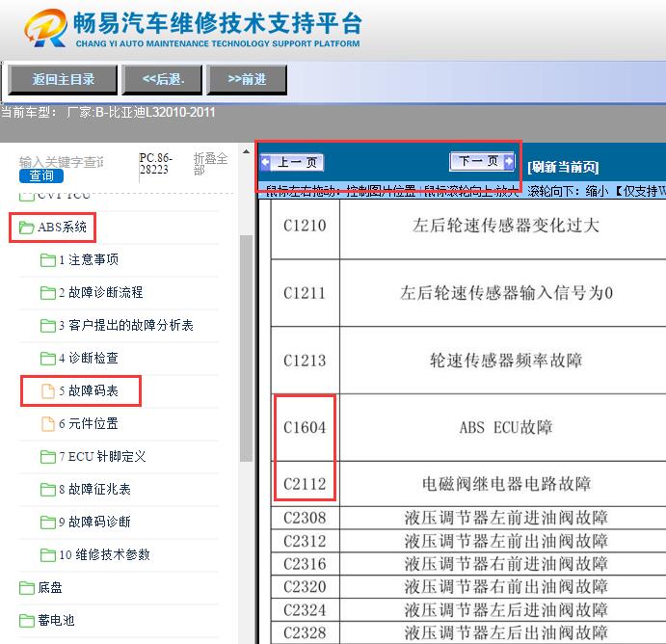Expand the 7 ECU 针脚定义 folder icon
666x644 pixels.
[x=48, y=457]
